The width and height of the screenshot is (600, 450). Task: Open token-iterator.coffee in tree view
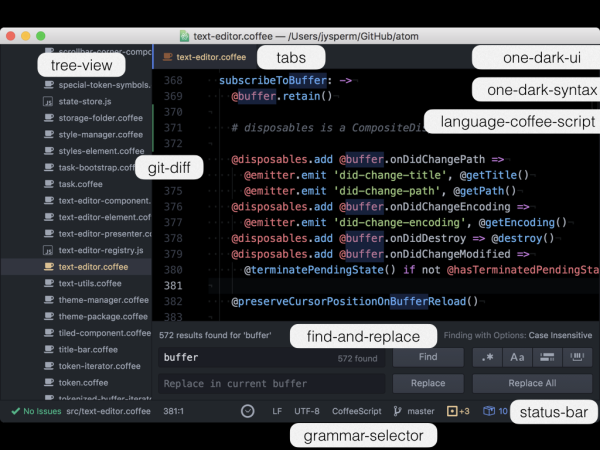click(x=99, y=366)
